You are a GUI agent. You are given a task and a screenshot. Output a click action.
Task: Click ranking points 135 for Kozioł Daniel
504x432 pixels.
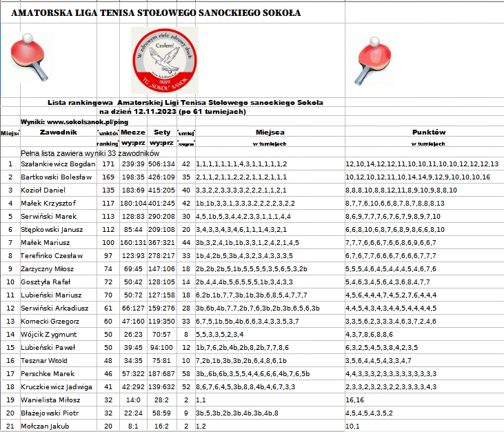pos(108,190)
